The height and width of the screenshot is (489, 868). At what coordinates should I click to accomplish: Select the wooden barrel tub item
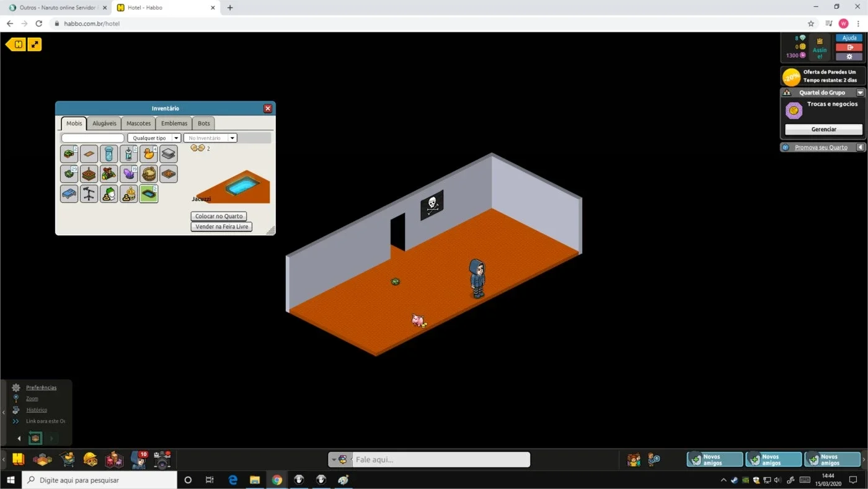pos(148,174)
